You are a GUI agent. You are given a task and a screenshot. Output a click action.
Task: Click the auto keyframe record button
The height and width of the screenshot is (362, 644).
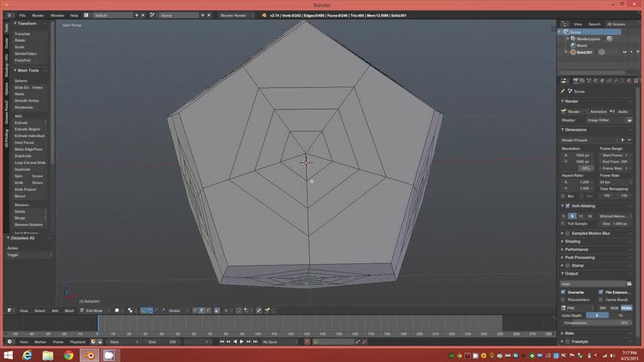pos(307,342)
